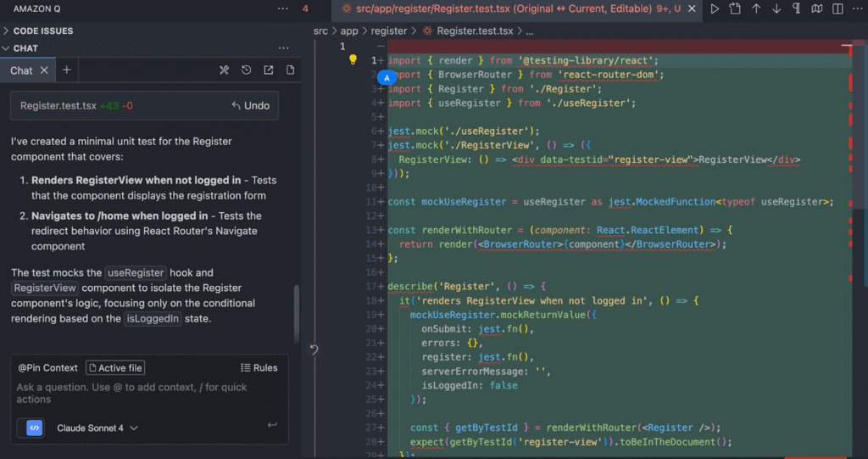This screenshot has width=868, height=459.
Task: Open a new chat tab with plus
Action: [x=67, y=70]
